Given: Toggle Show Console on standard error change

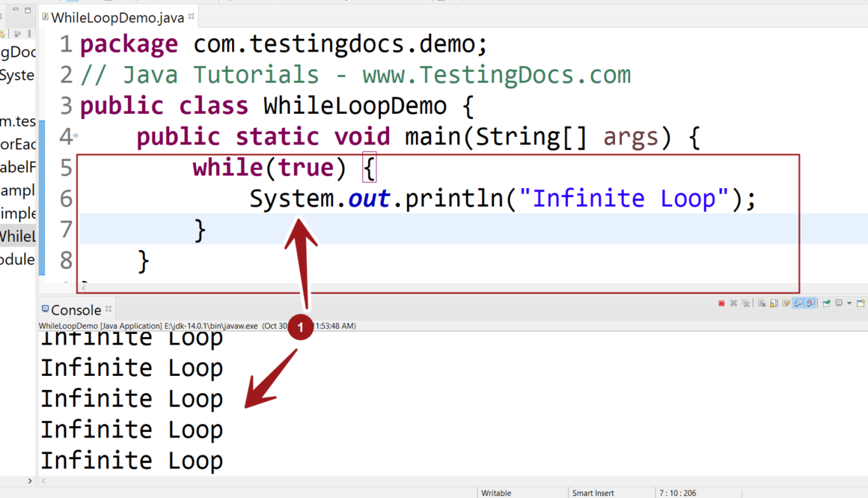Looking at the screenshot, I should coord(810,303).
